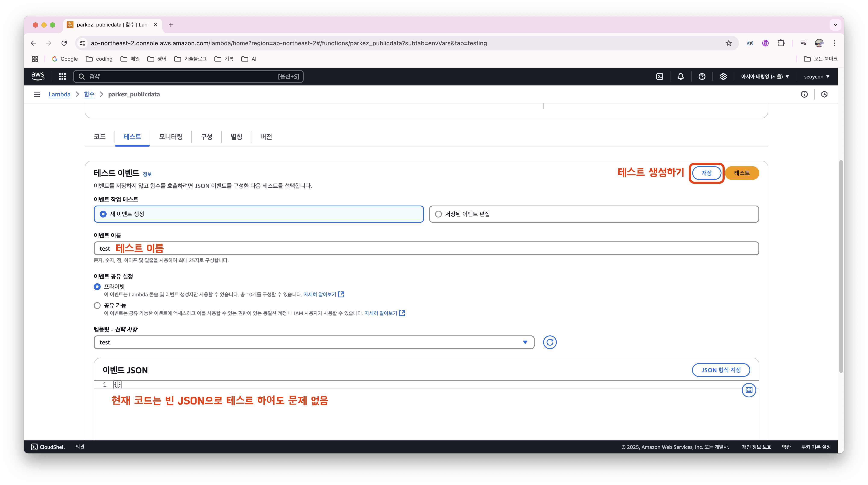Expand the 템플릿 dropdown showing test
Screen dimensions: 868x485
tap(314, 342)
